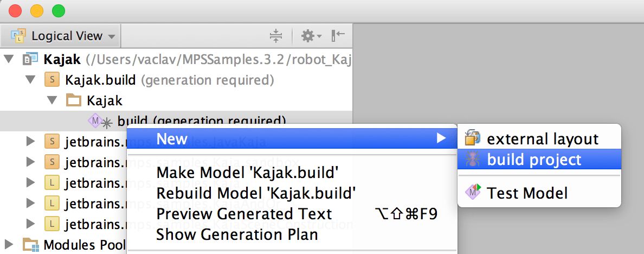Image resolution: width=644 pixels, height=254 pixels.
Task: Click the Test Model icon
Action: [x=473, y=193]
